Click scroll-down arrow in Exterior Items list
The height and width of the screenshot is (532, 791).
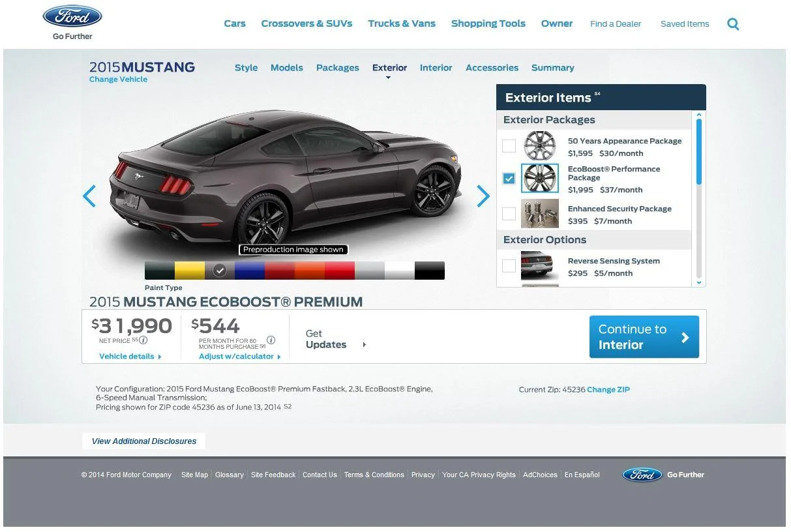click(699, 282)
